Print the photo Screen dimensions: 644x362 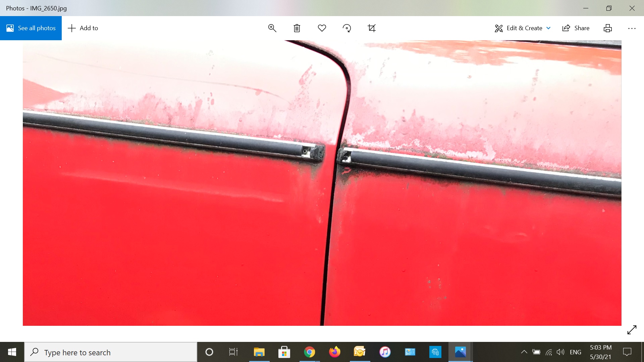click(608, 28)
